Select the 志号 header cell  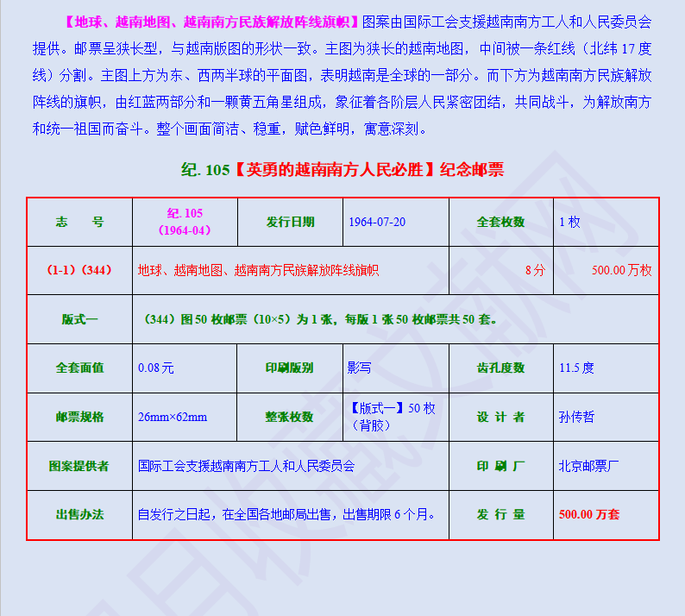79,222
